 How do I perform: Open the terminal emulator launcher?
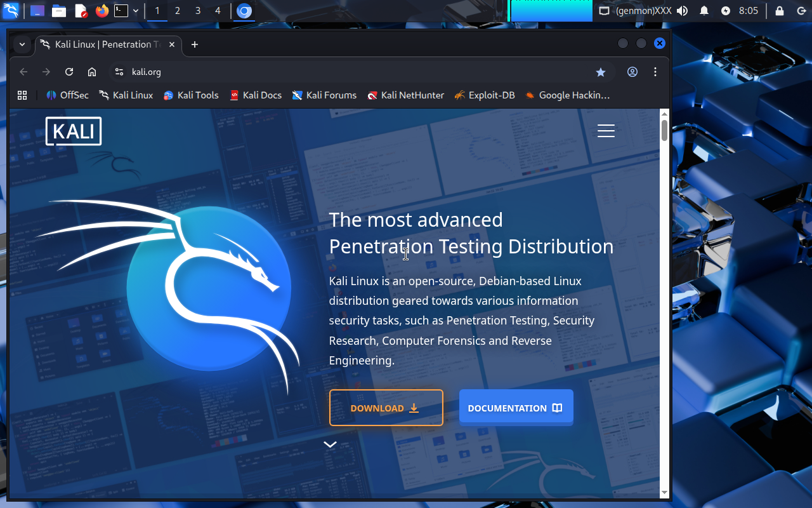click(121, 11)
